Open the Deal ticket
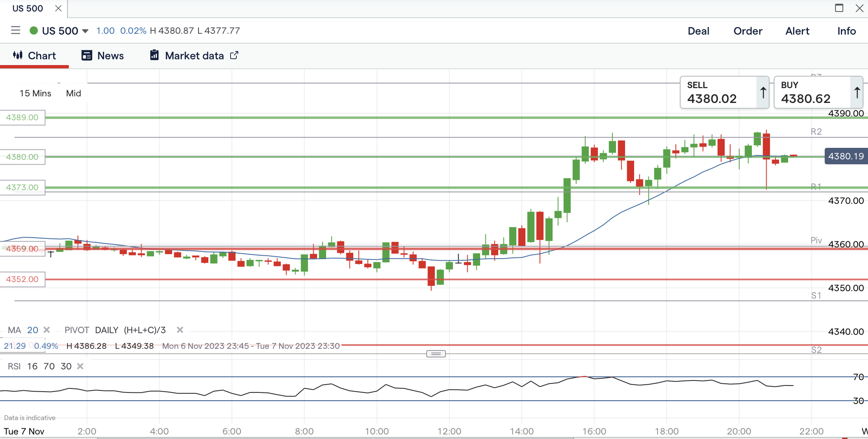 (x=698, y=31)
